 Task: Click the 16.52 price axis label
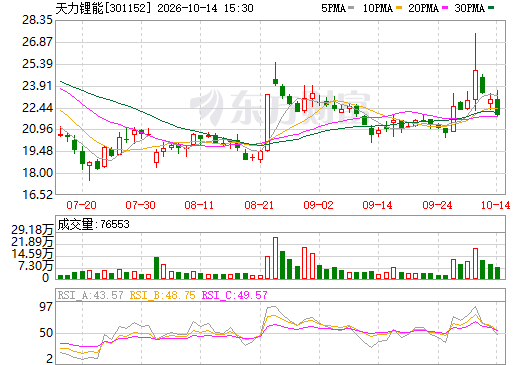(x=37, y=195)
